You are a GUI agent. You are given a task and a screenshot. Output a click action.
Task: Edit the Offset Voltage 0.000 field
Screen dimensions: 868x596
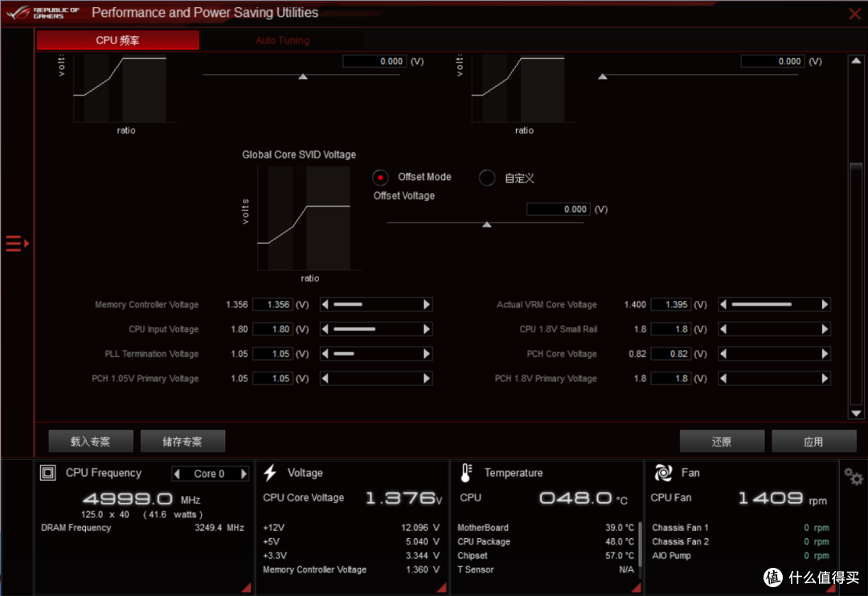pyautogui.click(x=558, y=209)
